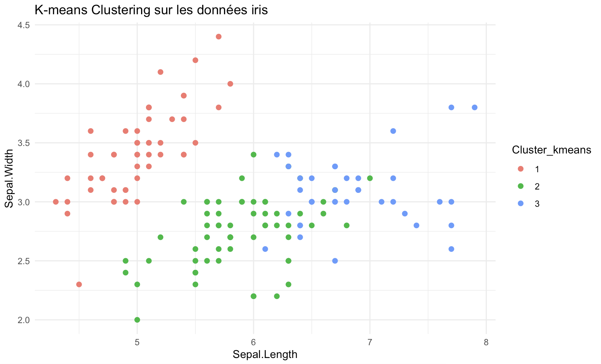This screenshot has width=601, height=364.
Task: Select the lowest green point at width 2.0
Action: 137,320
